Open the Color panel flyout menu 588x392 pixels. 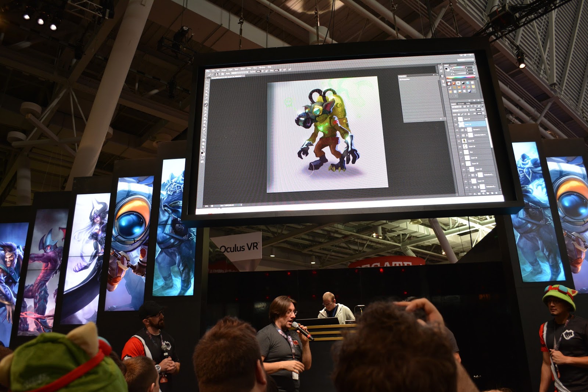[x=474, y=64]
